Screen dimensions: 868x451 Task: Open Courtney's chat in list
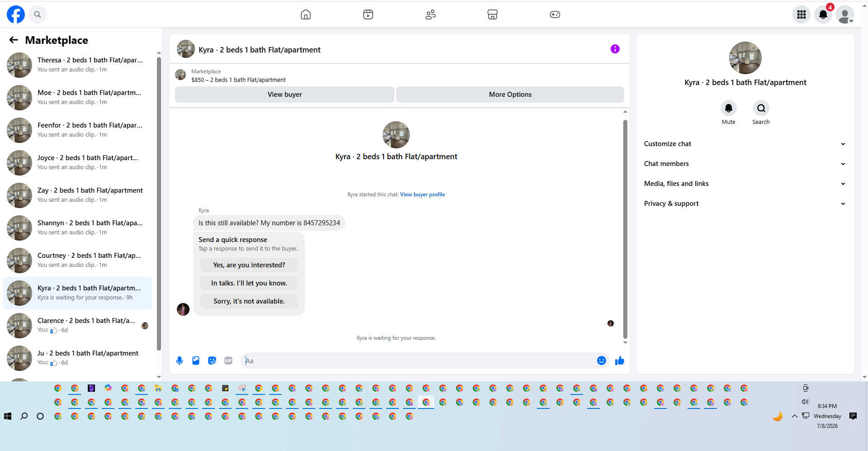[78, 261]
